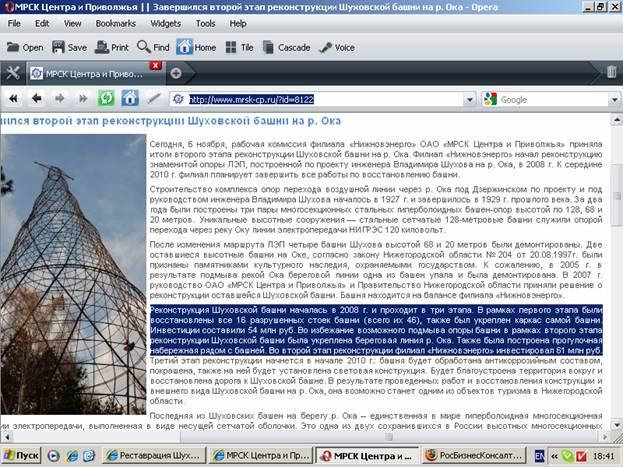
Task: Click paragraph starting with Сегодня, 6 ноября
Action: tap(376, 159)
